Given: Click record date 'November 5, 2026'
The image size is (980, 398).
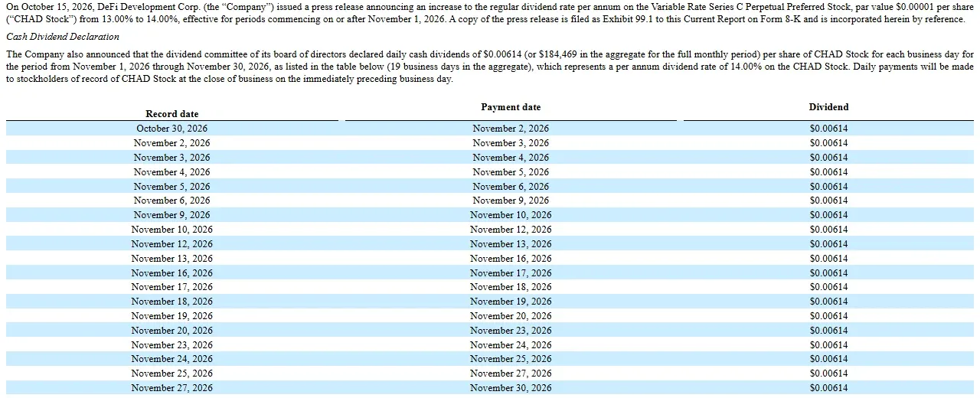Looking at the screenshot, I should tap(172, 187).
